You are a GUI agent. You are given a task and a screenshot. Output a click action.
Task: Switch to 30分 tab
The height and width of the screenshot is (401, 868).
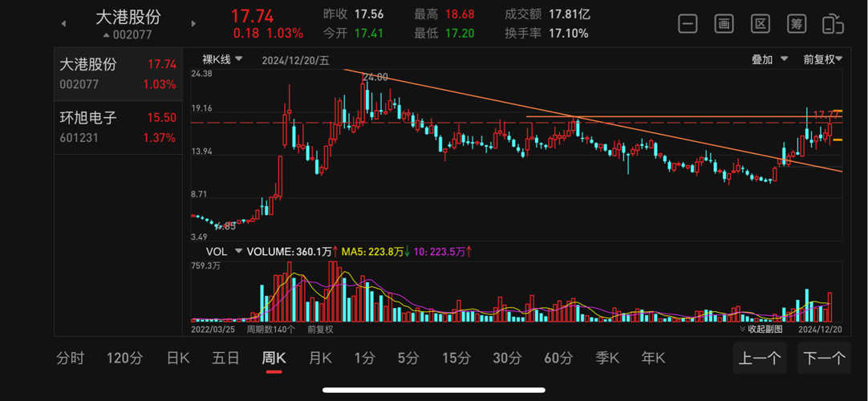click(x=507, y=358)
